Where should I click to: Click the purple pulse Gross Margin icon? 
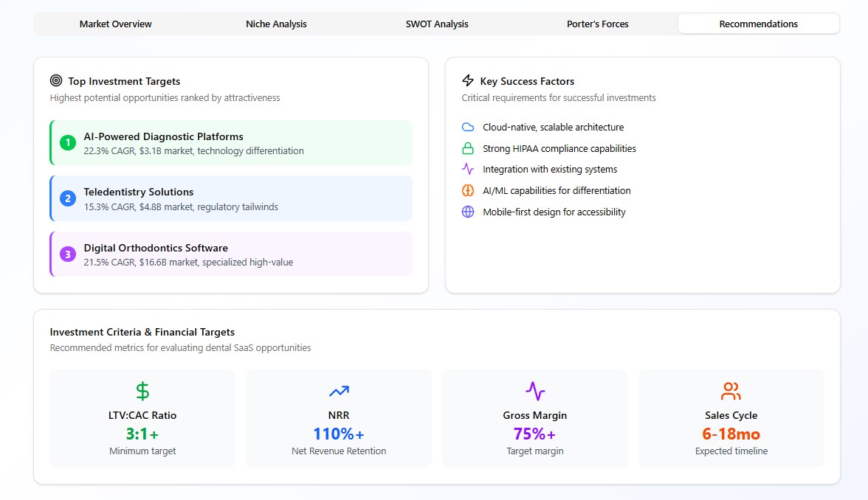point(535,391)
